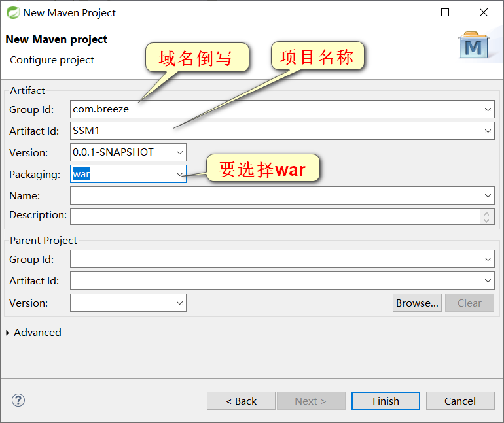Viewport: 504px width, 423px height.
Task: Close the New Maven Project dialog
Action: coord(484,12)
